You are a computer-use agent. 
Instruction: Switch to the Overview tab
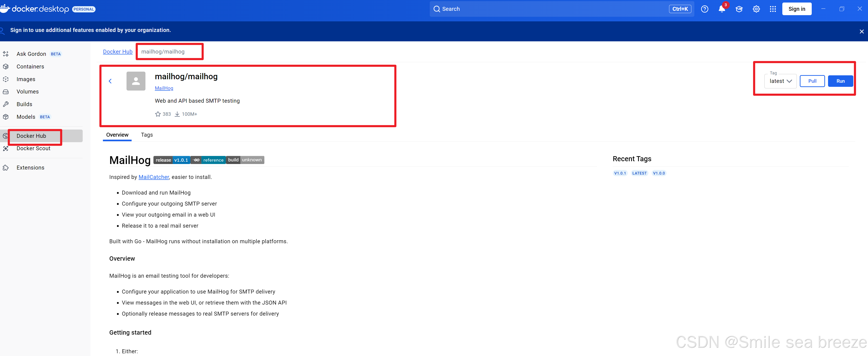(117, 135)
